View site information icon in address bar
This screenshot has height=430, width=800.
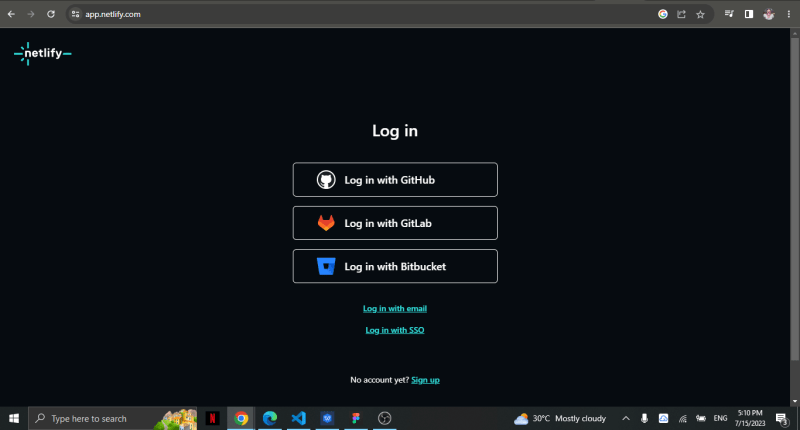tap(76, 14)
